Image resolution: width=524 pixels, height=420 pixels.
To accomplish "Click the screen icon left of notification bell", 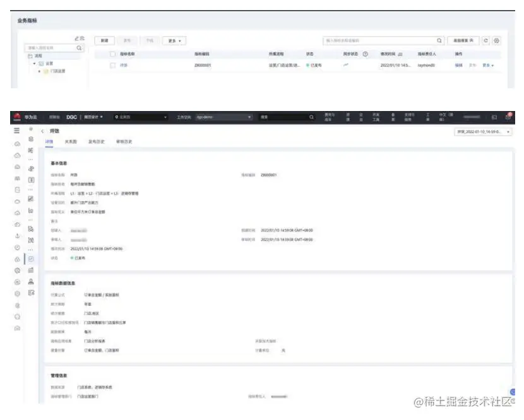I will pyautogui.click(x=494, y=117).
